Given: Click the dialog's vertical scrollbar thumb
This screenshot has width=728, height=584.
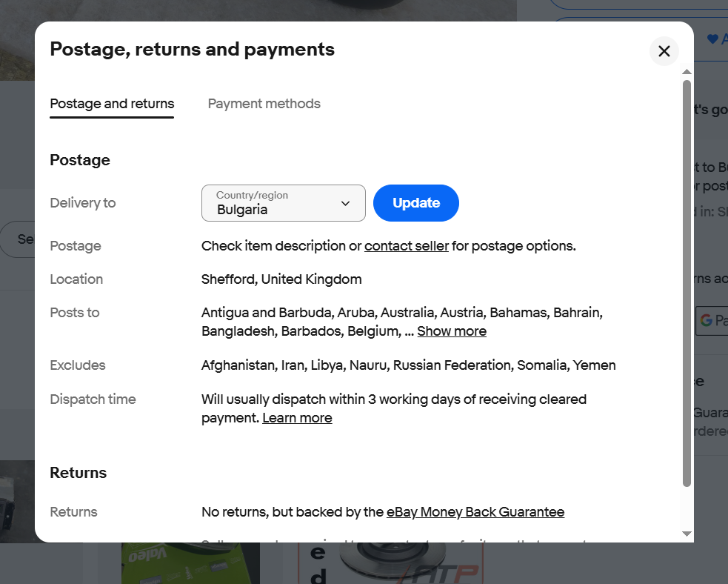Looking at the screenshot, I should 687,282.
